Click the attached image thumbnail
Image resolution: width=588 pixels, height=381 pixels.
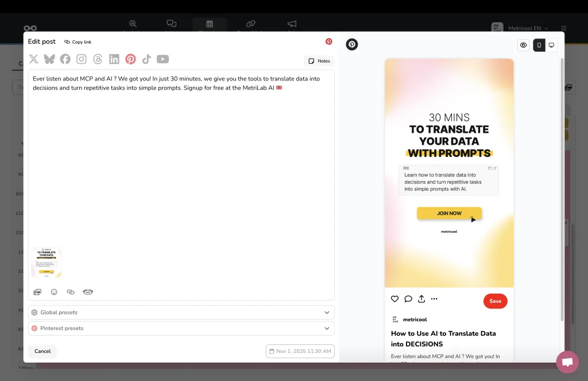pyautogui.click(x=47, y=262)
